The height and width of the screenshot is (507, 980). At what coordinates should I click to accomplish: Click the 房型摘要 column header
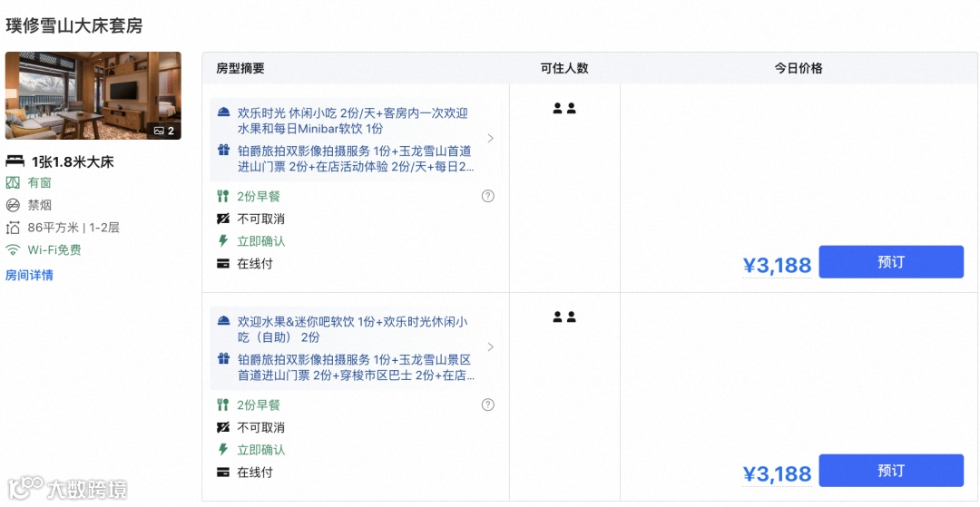click(240, 69)
